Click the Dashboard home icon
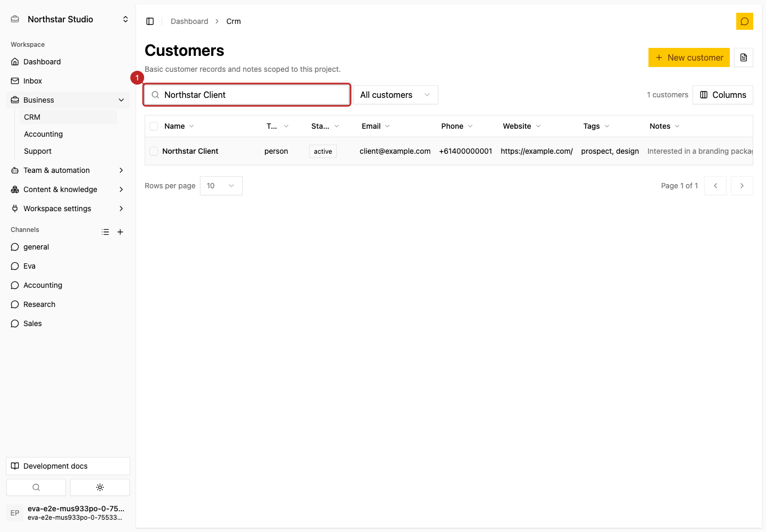The width and height of the screenshot is (766, 532). coord(15,62)
